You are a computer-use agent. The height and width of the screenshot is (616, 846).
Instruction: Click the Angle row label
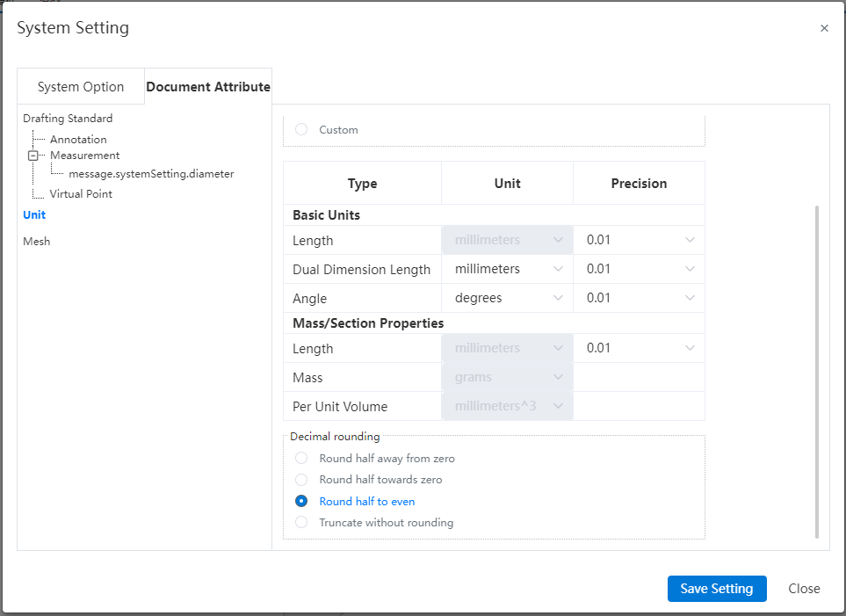(x=310, y=299)
